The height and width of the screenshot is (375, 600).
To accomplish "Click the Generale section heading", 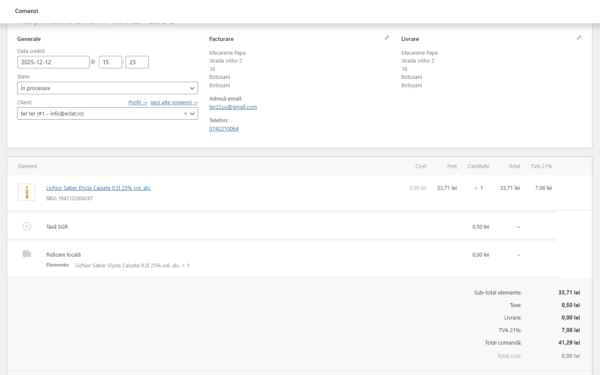I will (x=29, y=39).
